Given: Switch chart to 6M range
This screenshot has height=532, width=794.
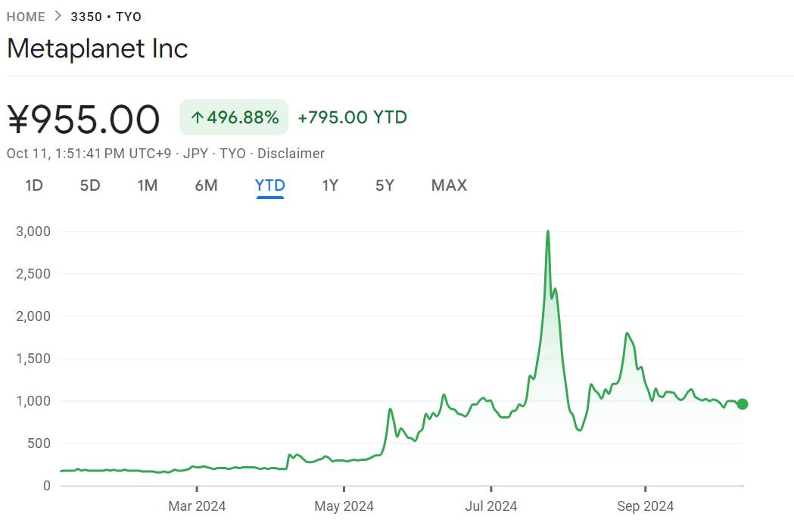Looking at the screenshot, I should point(206,185).
